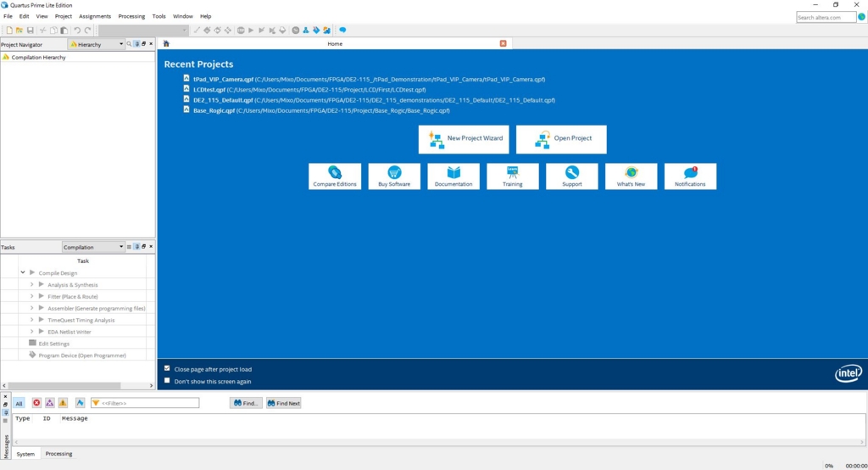Viewport: 868px width, 470px height.
Task: Open the Compilation dropdown in Tasks panel
Action: [93, 247]
